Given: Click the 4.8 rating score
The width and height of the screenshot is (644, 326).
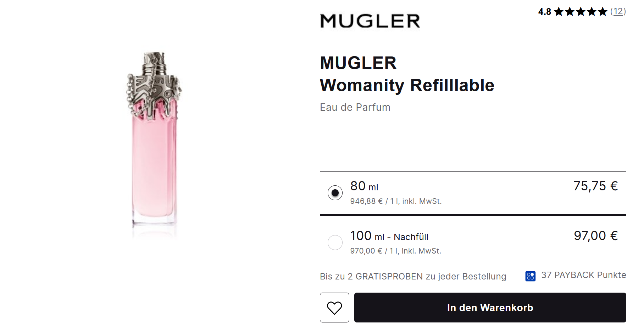Looking at the screenshot, I should coord(544,12).
